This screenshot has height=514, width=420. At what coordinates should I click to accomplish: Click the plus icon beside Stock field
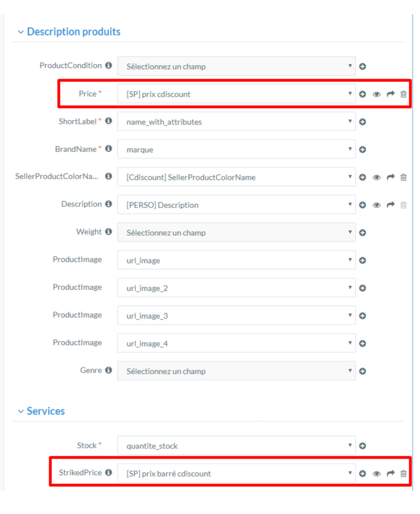tap(362, 446)
